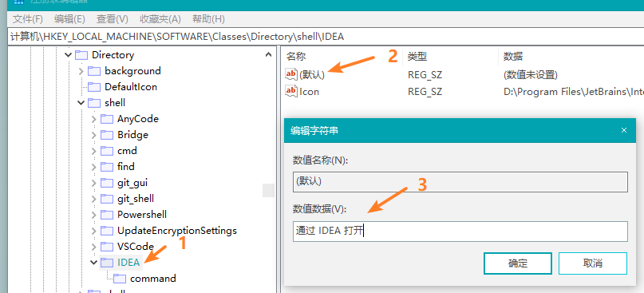Select the git_gui folder icon
Viewport: 644px width, 293px height.
click(x=107, y=183)
